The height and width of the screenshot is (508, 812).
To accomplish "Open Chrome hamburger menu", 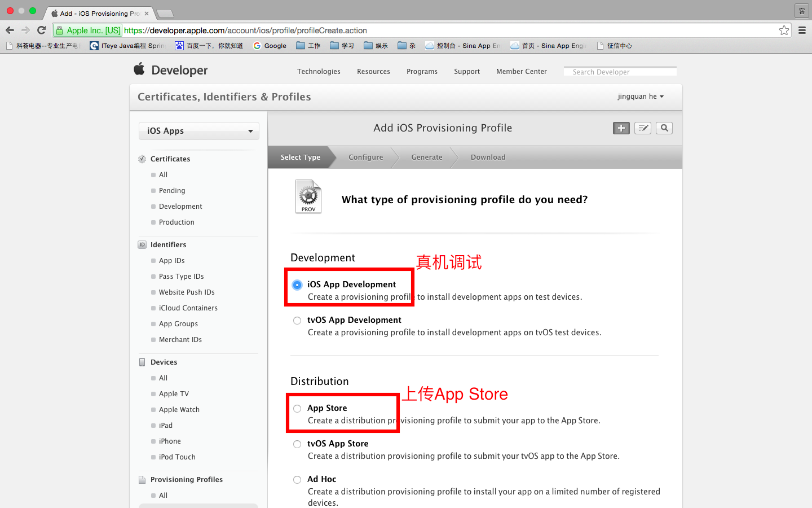I will (x=802, y=30).
